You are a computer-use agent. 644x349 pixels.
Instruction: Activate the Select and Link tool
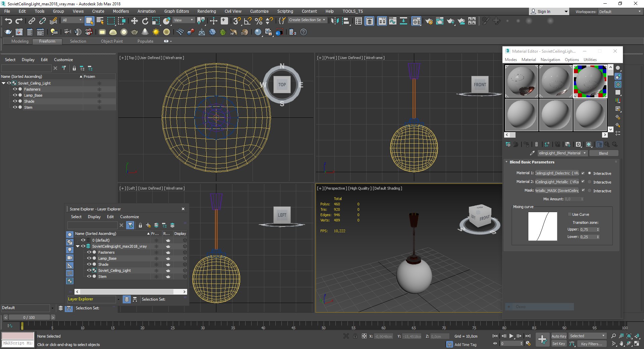32,21
